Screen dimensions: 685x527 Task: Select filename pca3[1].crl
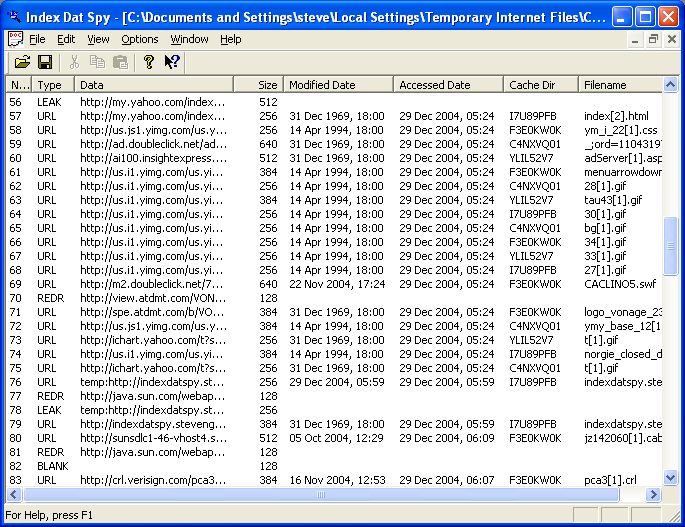(610, 480)
